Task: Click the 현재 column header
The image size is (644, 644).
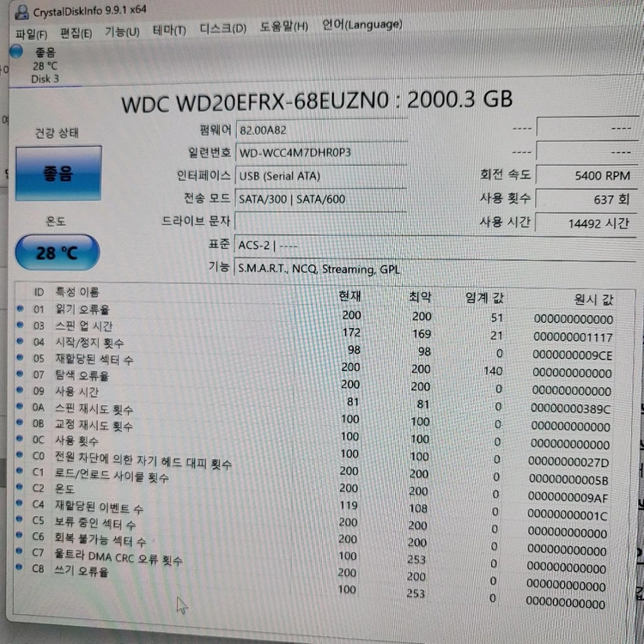Action: [349, 295]
